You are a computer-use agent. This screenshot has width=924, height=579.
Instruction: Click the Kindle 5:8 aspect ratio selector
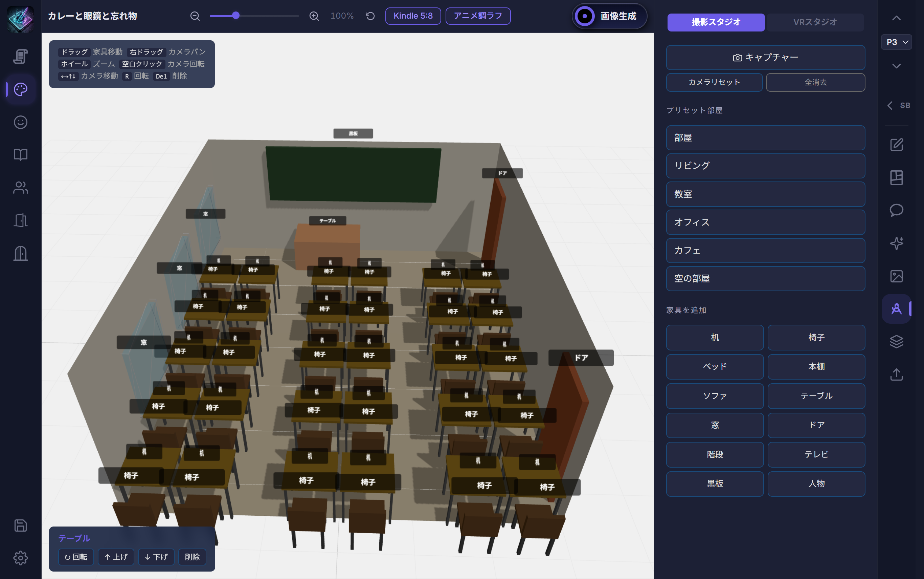413,16
